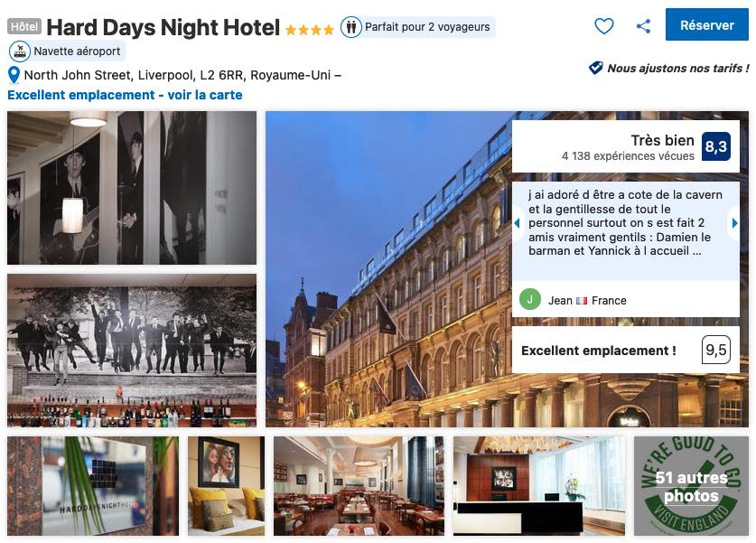Image resolution: width=756 pixels, height=543 pixels.
Task: Open Excellent emplacement - voir la carte link
Action: 125,95
